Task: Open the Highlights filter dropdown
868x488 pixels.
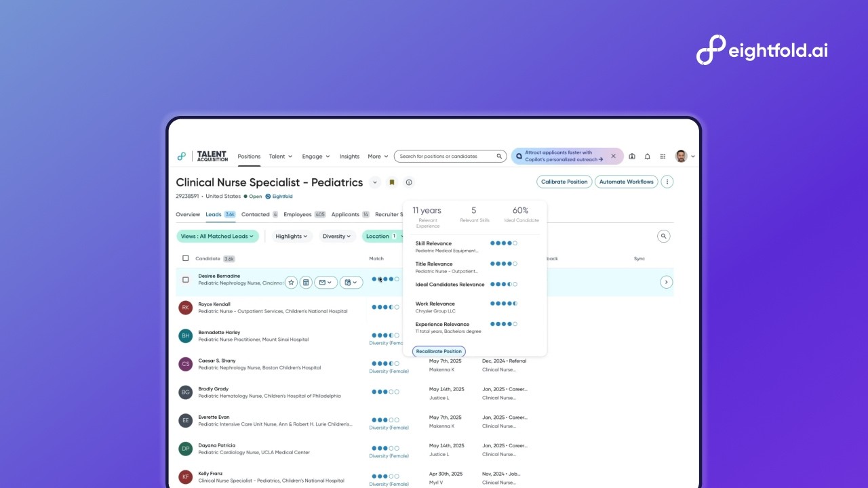Action: (x=292, y=237)
